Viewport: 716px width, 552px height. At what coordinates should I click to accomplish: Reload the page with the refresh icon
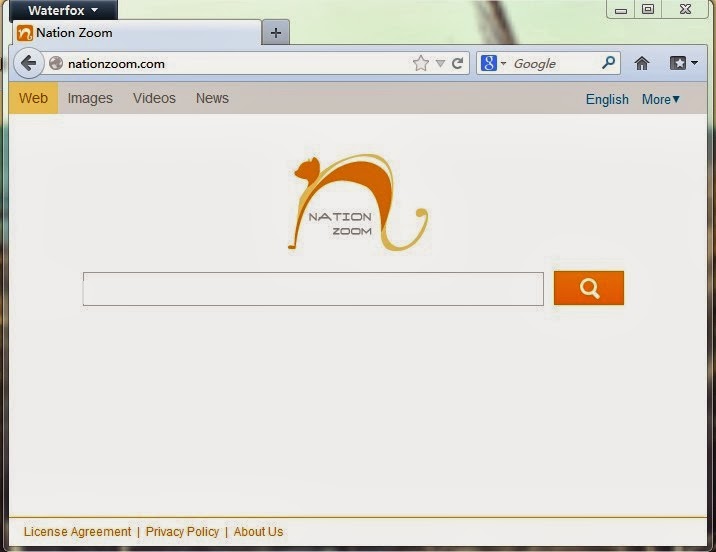(458, 63)
